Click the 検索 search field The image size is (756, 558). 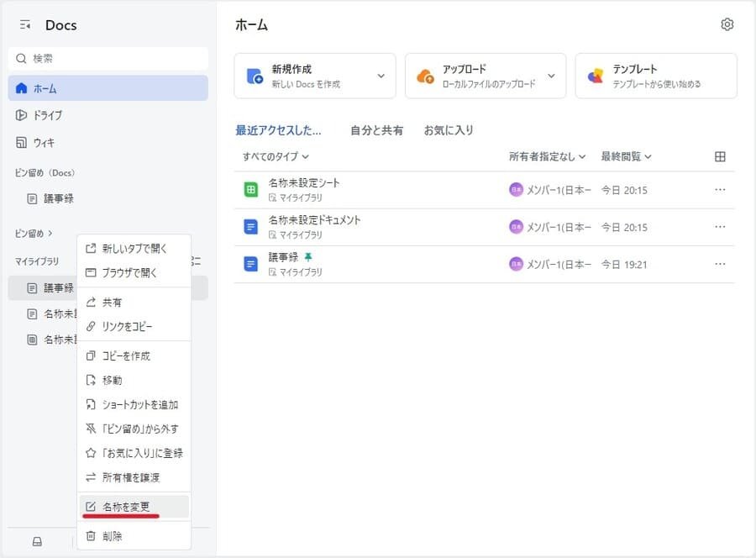click(108, 58)
